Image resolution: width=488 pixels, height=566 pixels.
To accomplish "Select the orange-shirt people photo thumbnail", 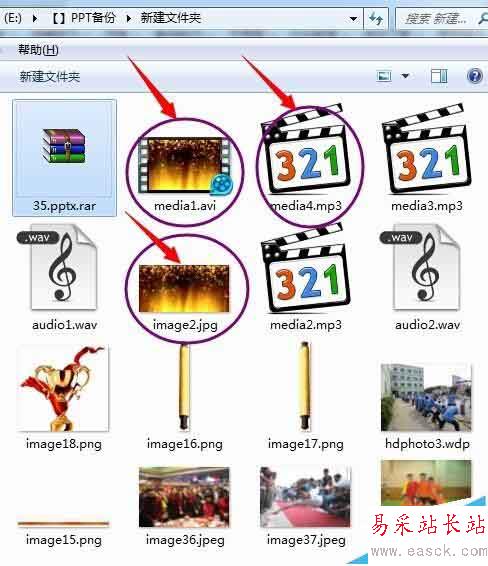I will [426, 483].
